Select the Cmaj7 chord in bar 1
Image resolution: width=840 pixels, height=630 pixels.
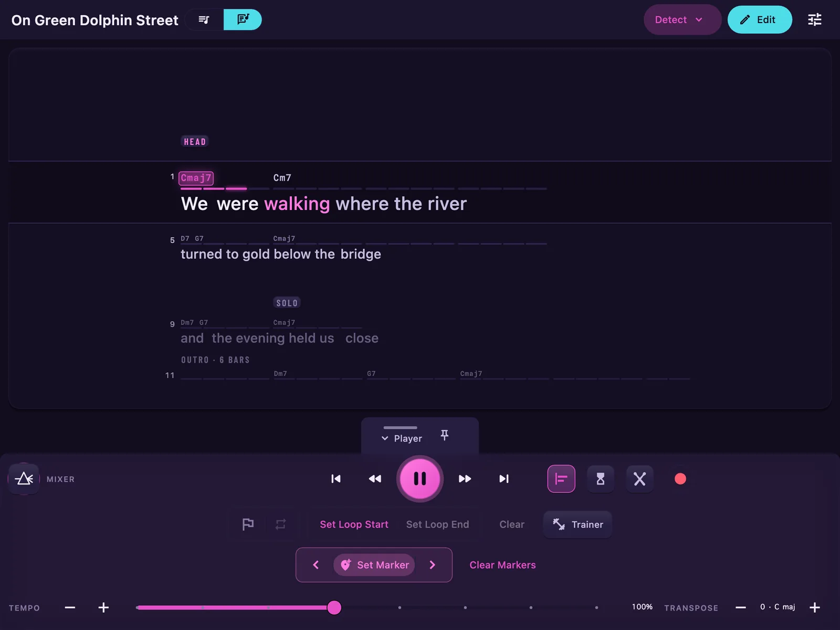click(196, 178)
